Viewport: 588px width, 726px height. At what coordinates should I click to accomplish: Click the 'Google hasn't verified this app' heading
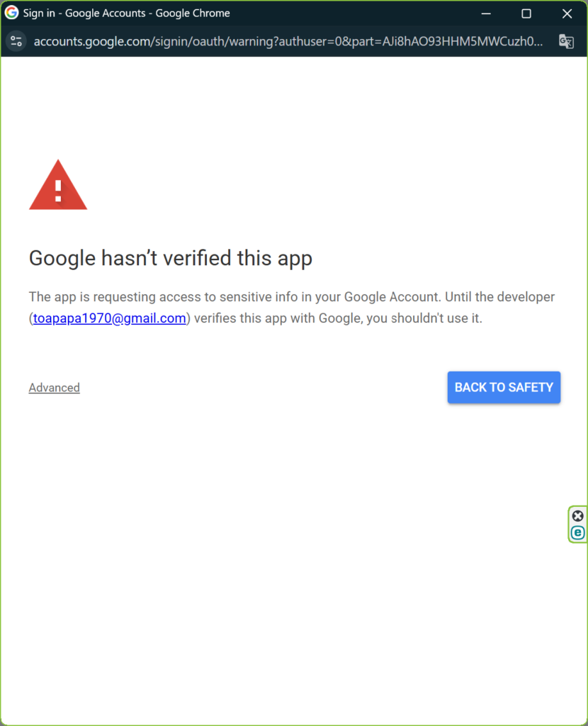point(171,258)
